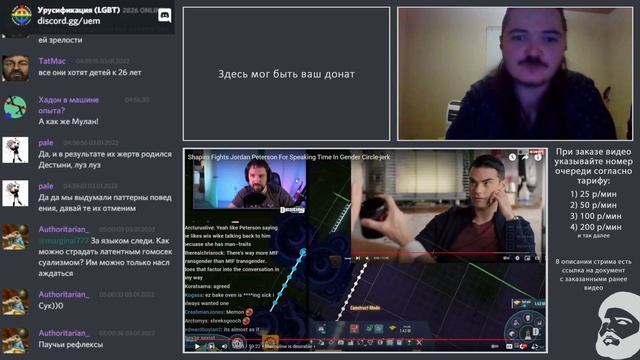Click the message 'А как же Мулан!'
Viewport: 640px width, 360px height.
point(68,122)
